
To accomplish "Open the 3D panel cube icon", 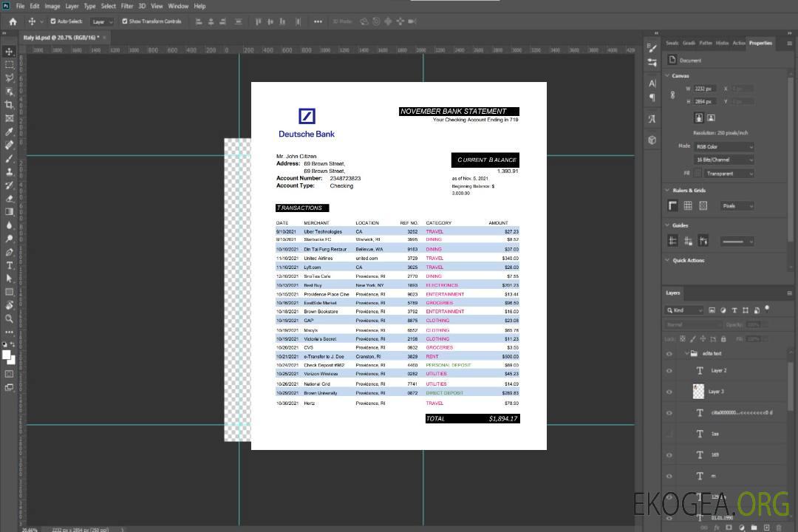I will (x=652, y=140).
